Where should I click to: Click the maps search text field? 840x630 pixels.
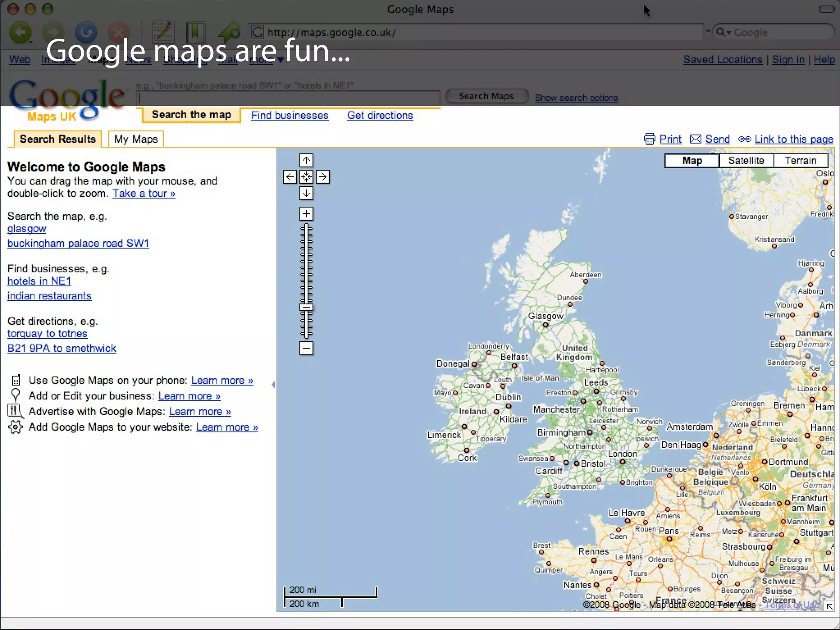289,98
